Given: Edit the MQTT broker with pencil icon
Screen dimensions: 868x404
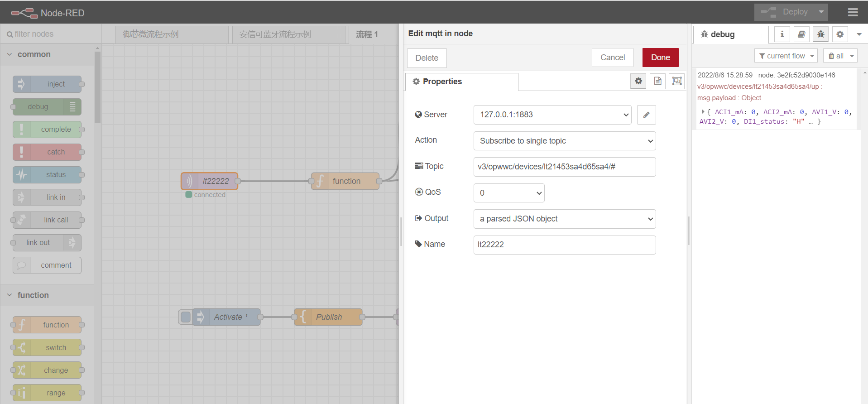Looking at the screenshot, I should (647, 115).
